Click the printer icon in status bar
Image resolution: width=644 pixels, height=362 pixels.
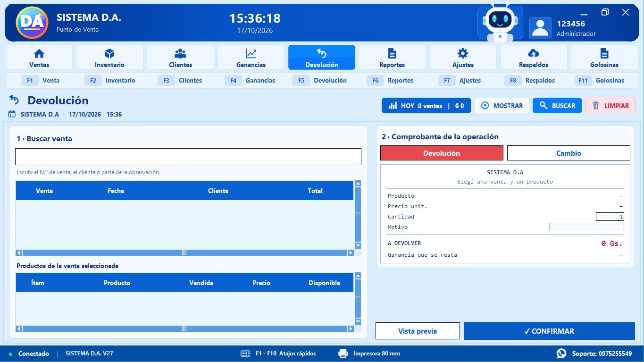tap(343, 354)
